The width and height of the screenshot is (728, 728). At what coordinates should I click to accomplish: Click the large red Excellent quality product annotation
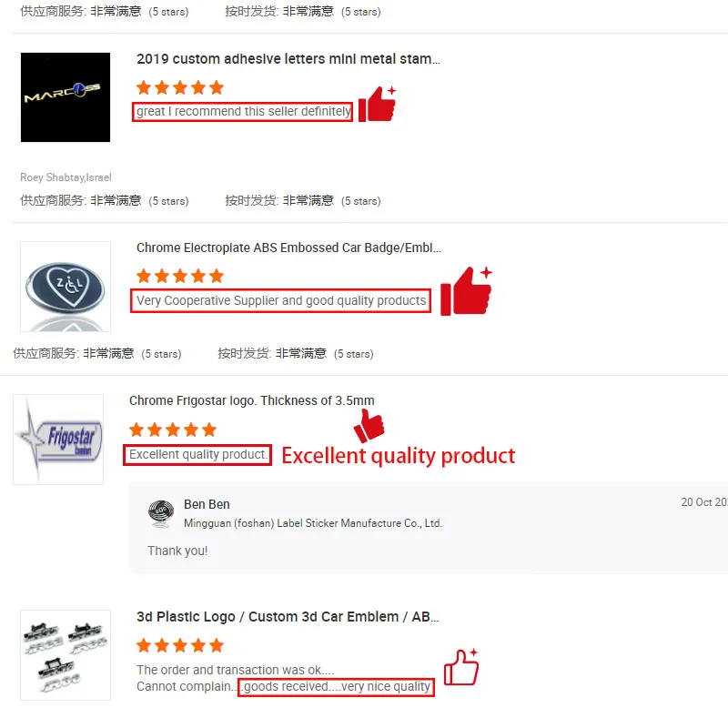[399, 456]
